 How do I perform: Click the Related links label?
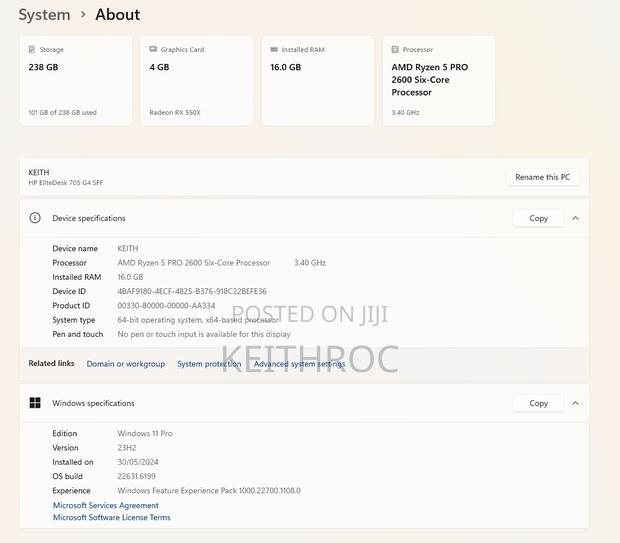51,363
